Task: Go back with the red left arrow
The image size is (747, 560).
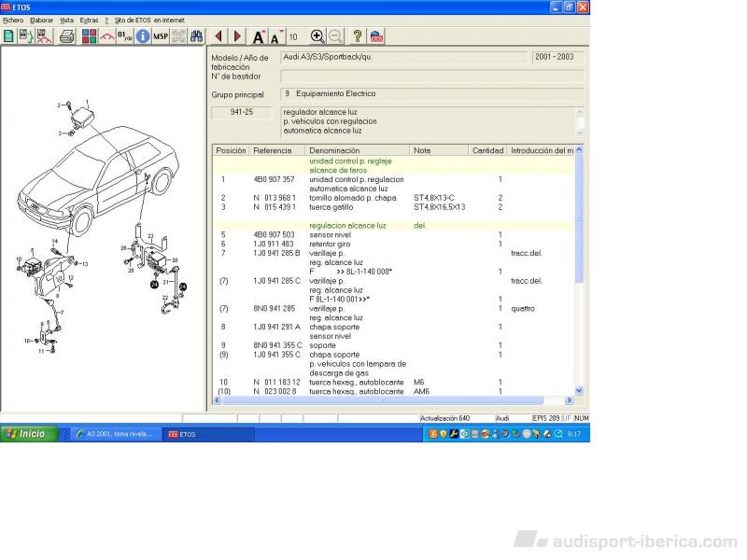Action: [x=218, y=36]
